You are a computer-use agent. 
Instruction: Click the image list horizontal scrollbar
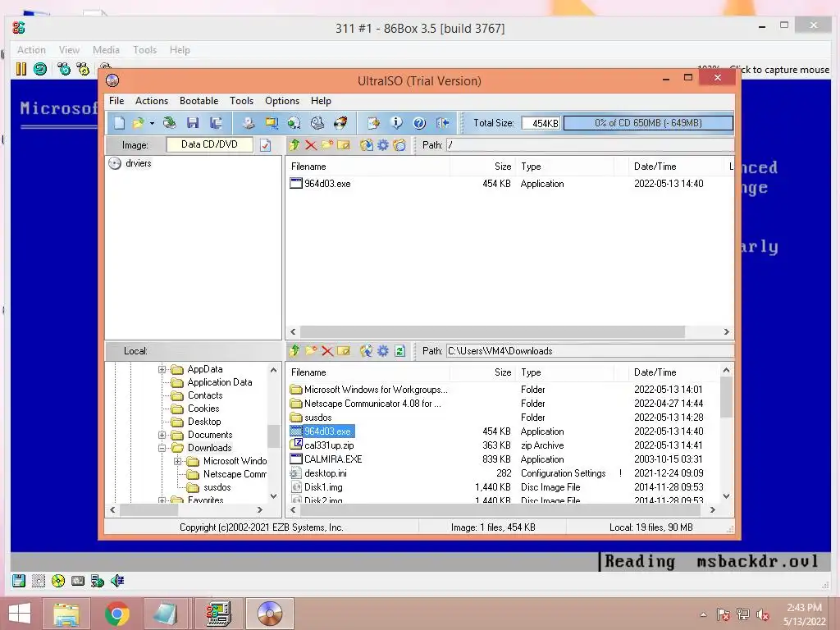(x=492, y=332)
